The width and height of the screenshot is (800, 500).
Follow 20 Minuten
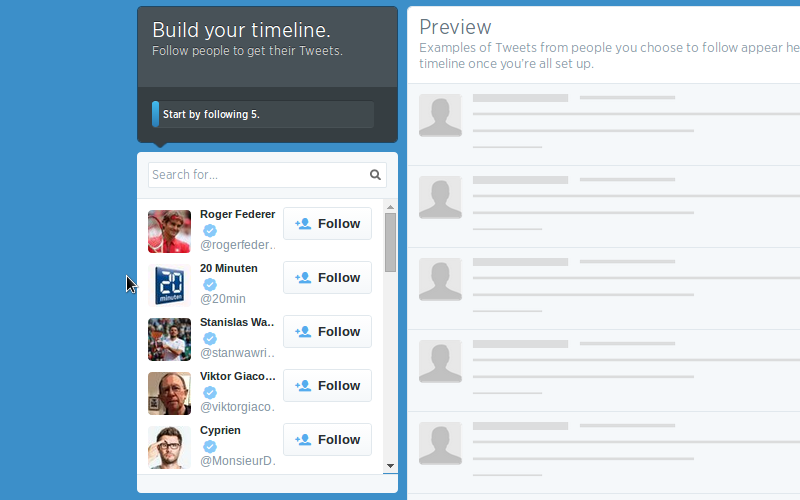click(x=328, y=278)
